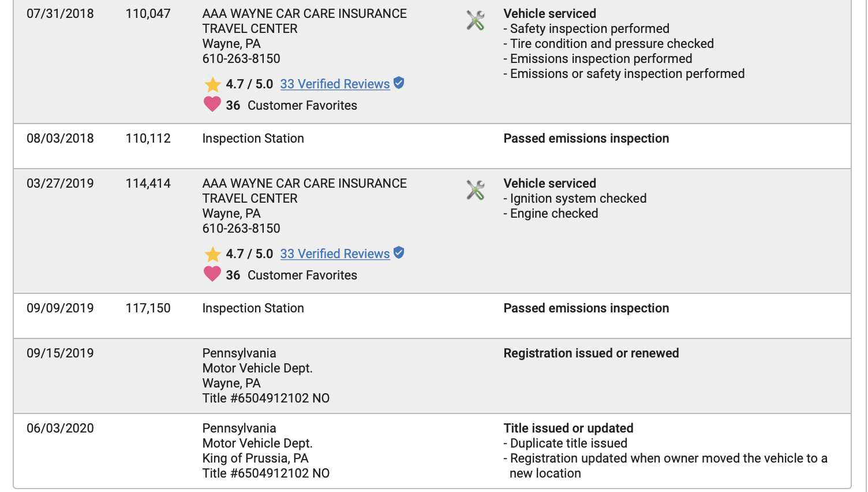Viewport: 868px width, 492px height.
Task: Click the gold star in 07/31/2018 entry
Action: 212,84
